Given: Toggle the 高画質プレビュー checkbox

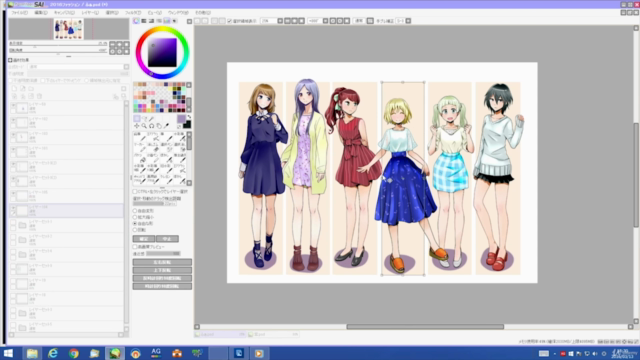Looking at the screenshot, I should [135, 247].
